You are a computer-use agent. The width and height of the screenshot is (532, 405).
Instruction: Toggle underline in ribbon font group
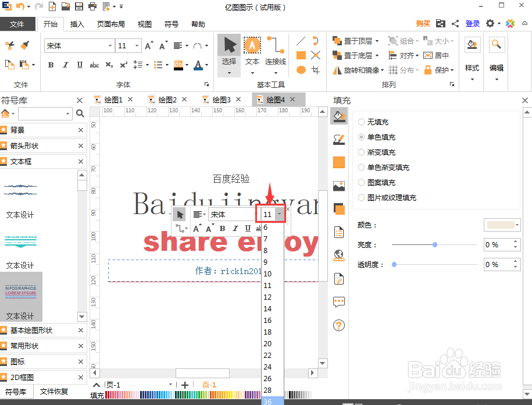[x=80, y=65]
